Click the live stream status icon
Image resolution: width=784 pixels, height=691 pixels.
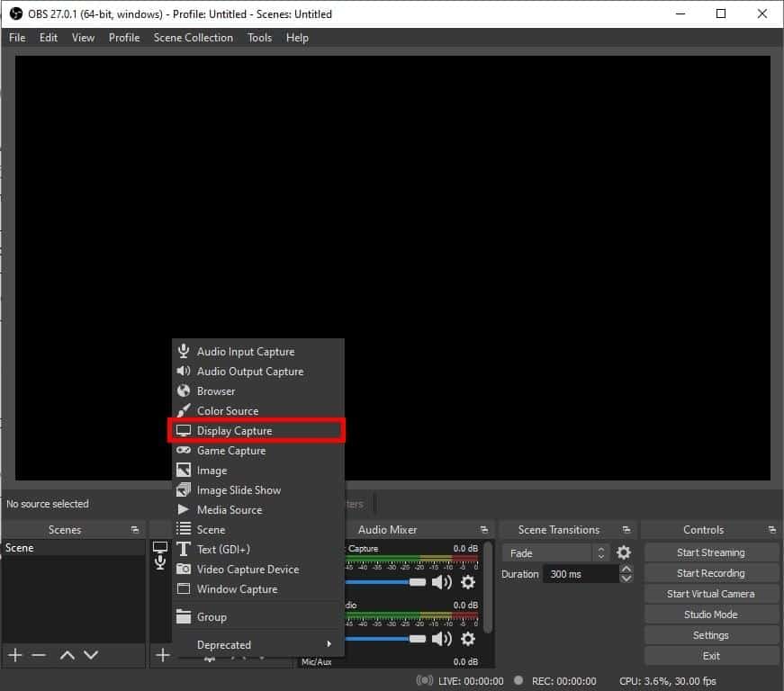coord(425,680)
